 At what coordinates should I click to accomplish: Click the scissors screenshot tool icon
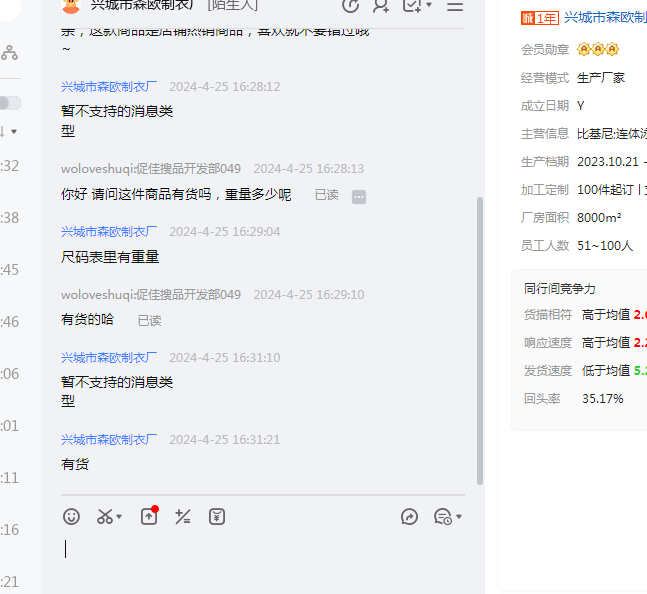pos(104,516)
